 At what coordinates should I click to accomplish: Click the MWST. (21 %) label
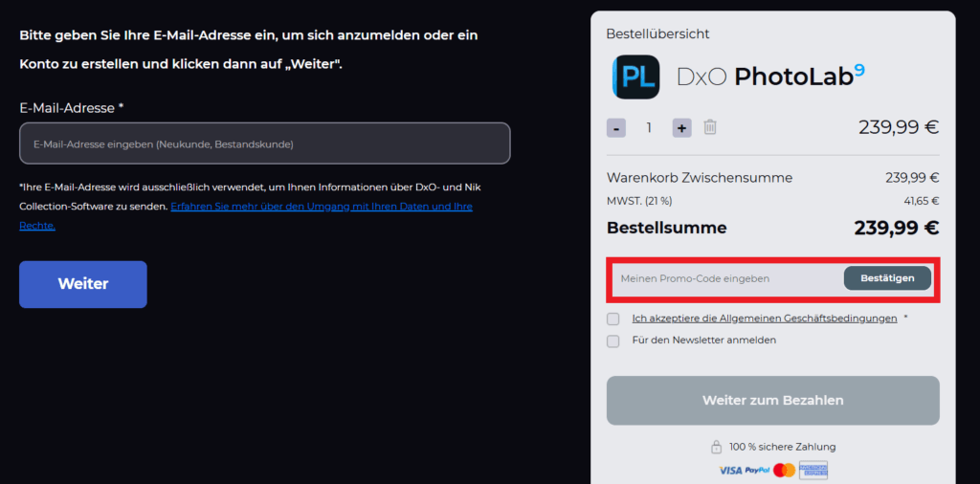[639, 201]
